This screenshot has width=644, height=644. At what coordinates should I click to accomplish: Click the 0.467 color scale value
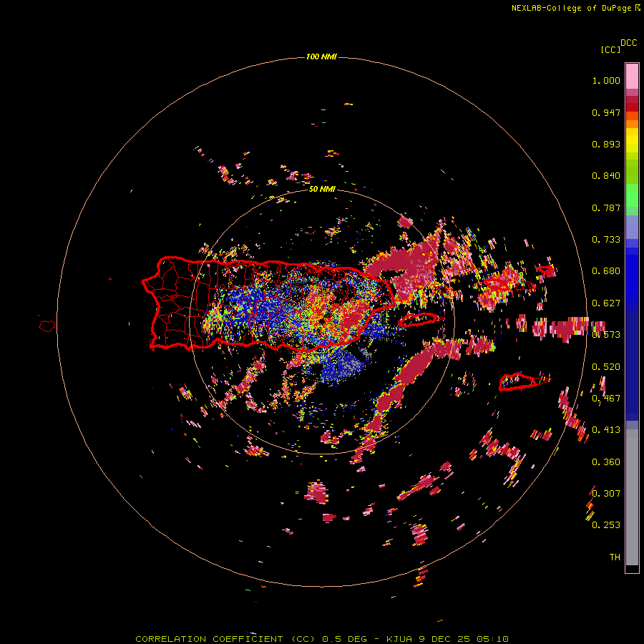pyautogui.click(x=606, y=399)
